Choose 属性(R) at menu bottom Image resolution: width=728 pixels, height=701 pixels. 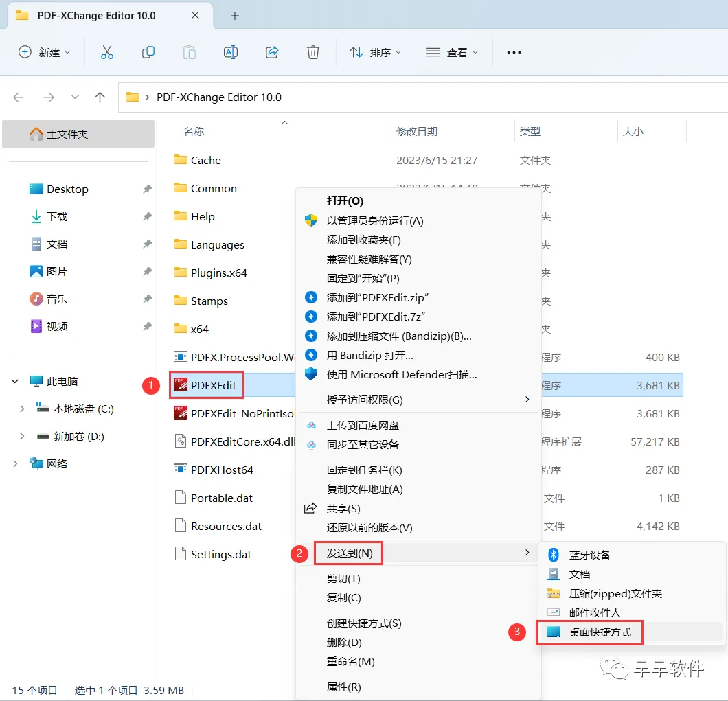pyautogui.click(x=343, y=687)
